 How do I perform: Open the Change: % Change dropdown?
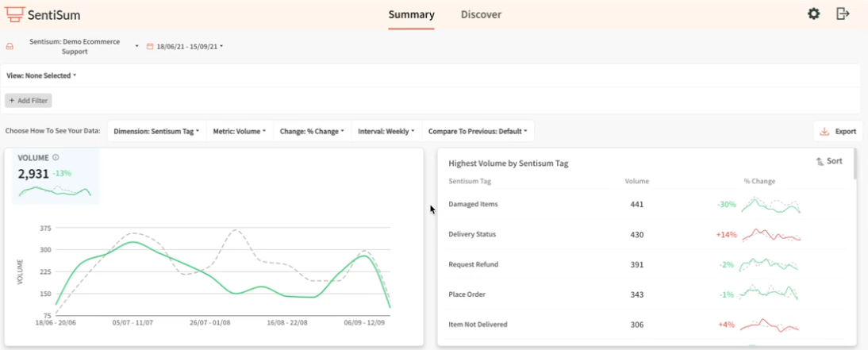[313, 131]
